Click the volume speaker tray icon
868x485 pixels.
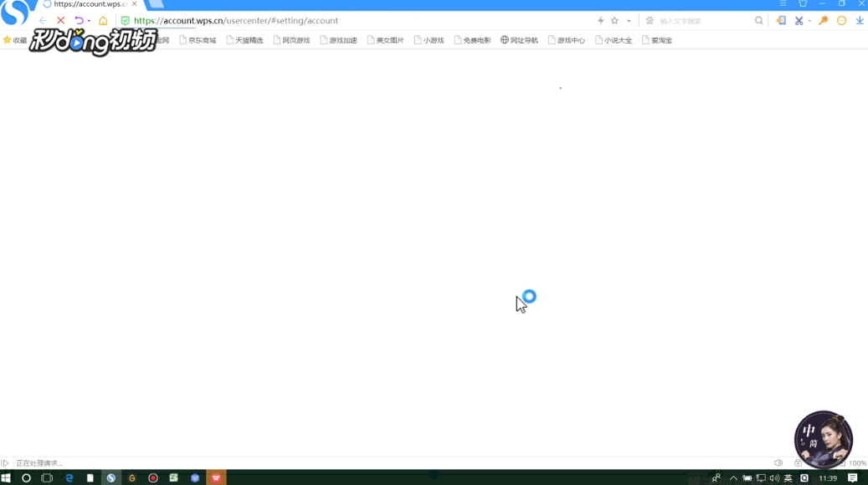(774, 478)
